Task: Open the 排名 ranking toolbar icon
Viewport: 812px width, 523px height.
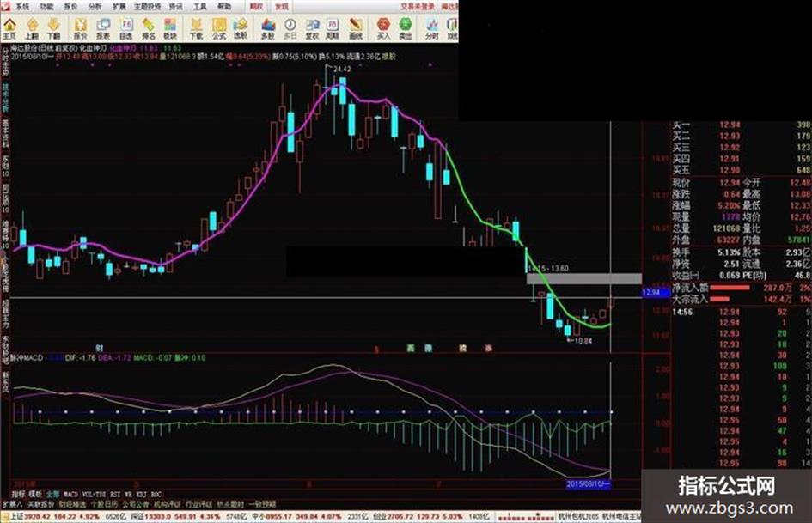Action: [149, 28]
